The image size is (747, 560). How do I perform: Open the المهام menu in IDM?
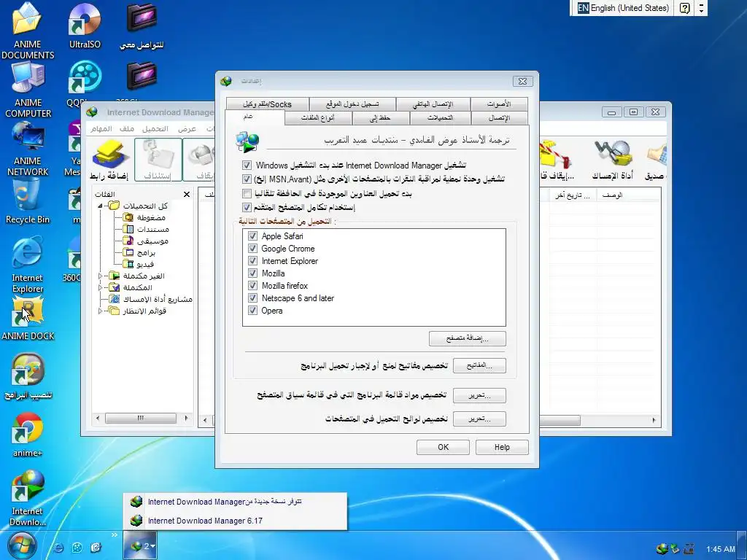point(101,128)
